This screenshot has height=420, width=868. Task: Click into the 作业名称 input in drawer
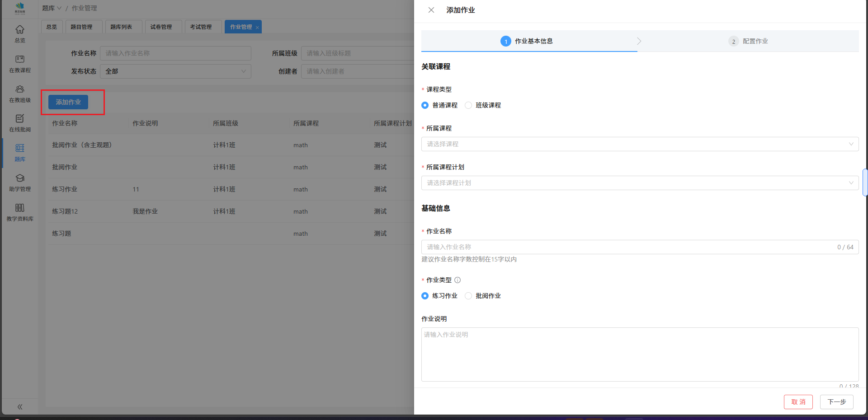628,247
